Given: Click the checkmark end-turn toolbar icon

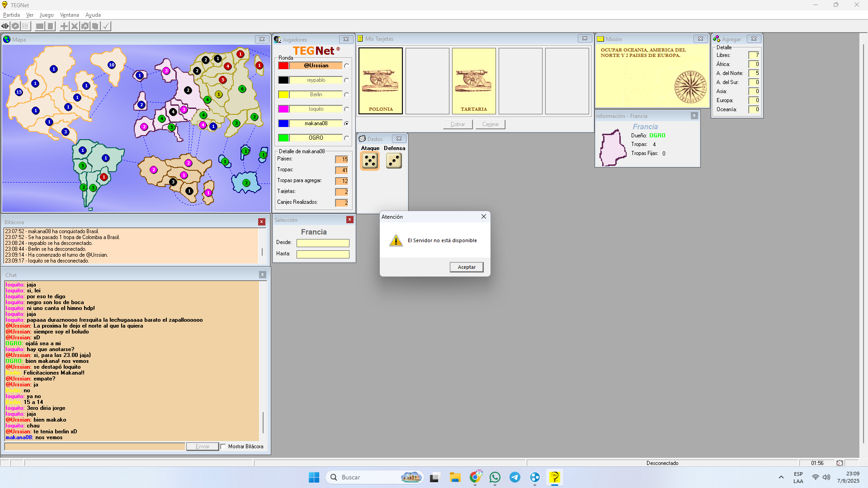Looking at the screenshot, I should point(106,26).
